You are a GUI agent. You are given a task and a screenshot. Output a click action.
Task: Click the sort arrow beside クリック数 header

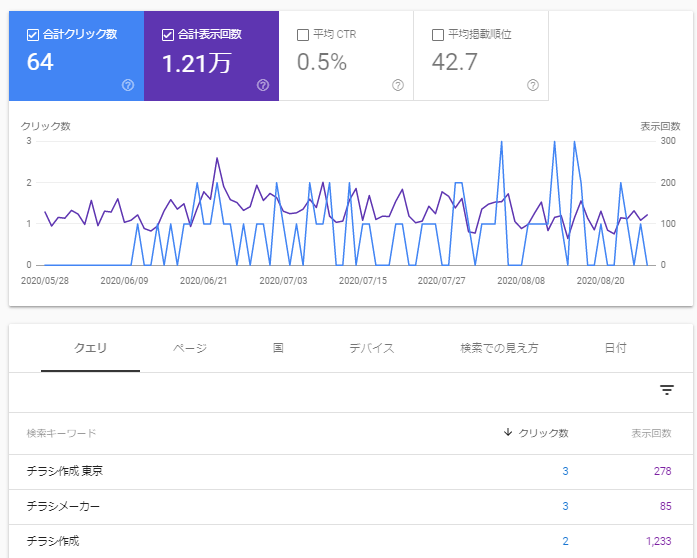(508, 432)
